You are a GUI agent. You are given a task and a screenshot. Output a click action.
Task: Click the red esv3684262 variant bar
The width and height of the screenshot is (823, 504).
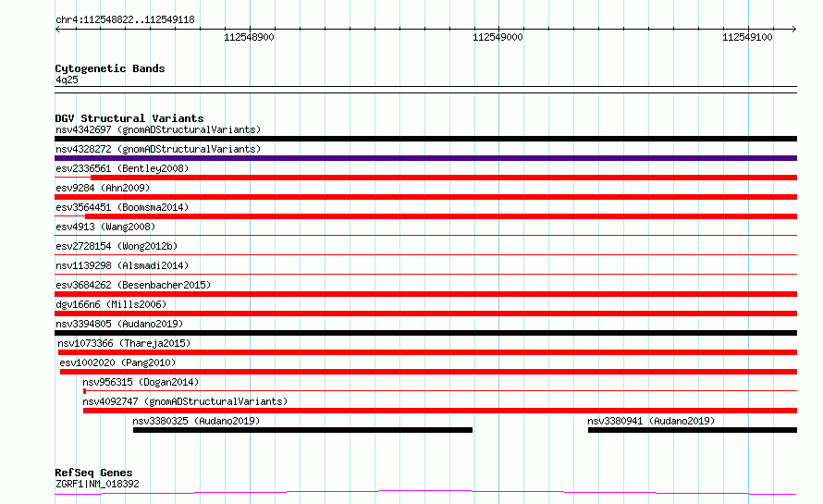point(425,294)
